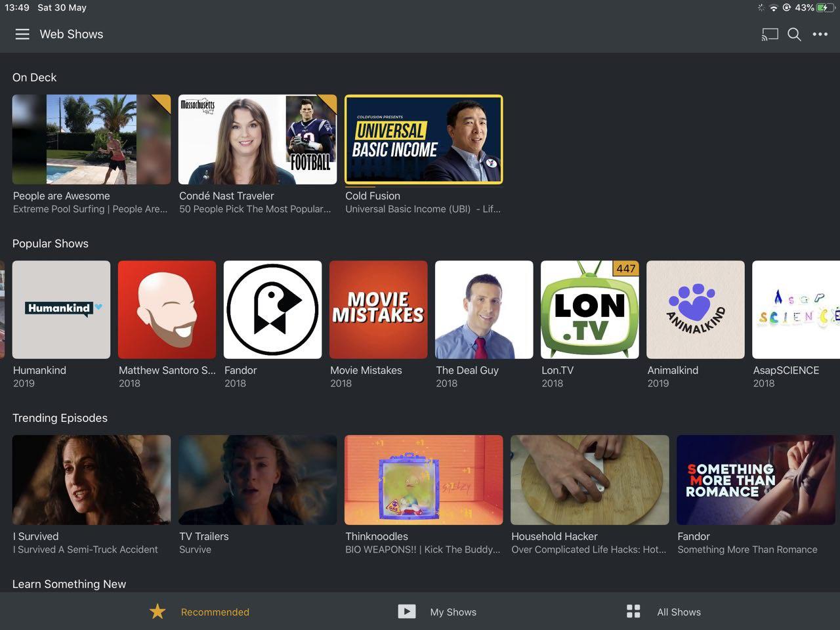Play Household Hacker life hacks thumbnail

coord(590,480)
